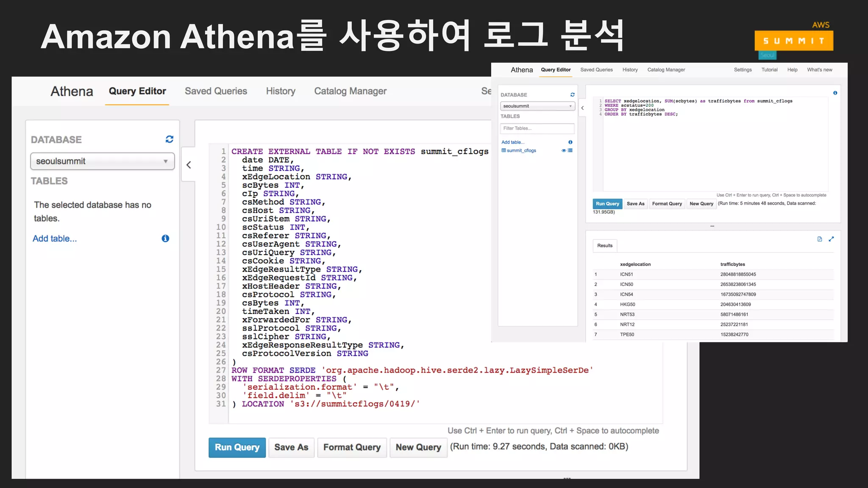This screenshot has width=868, height=488.
Task: Download results file icon
Action: [x=820, y=239]
